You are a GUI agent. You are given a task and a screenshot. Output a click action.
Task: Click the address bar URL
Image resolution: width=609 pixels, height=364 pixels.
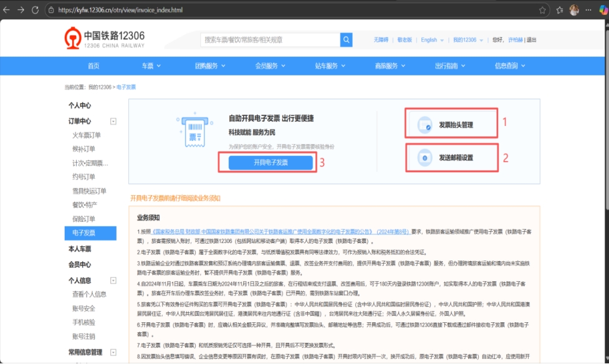click(x=120, y=10)
